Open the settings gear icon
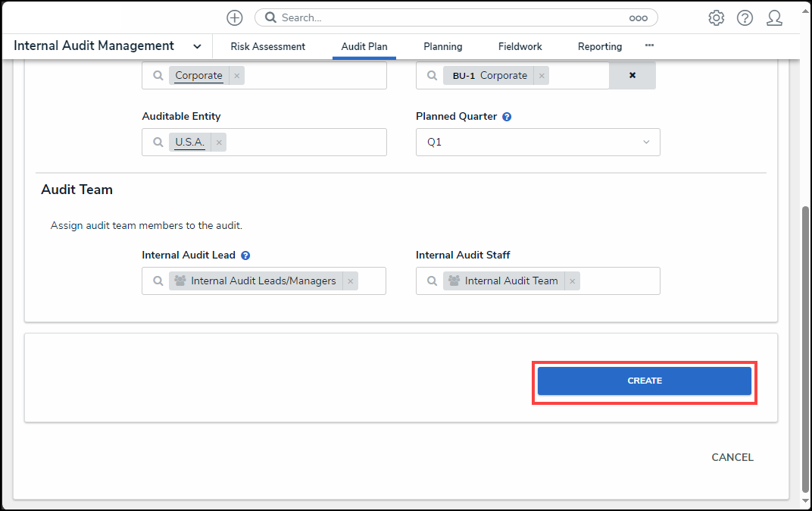The height and width of the screenshot is (511, 812). click(716, 18)
